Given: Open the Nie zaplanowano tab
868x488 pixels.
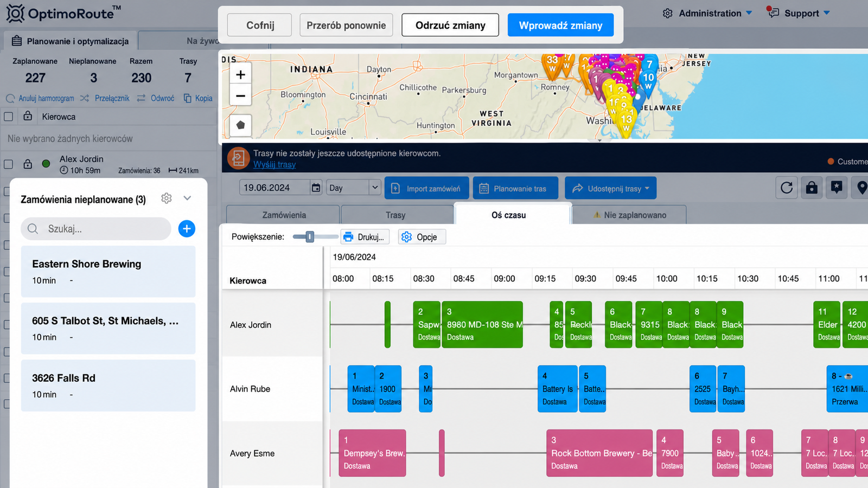Looking at the screenshot, I should [x=629, y=215].
